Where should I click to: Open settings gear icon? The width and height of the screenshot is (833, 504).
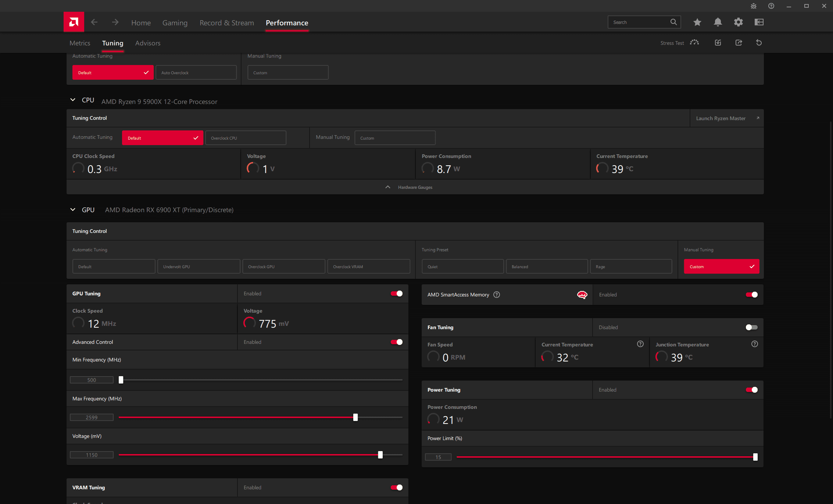tap(738, 22)
